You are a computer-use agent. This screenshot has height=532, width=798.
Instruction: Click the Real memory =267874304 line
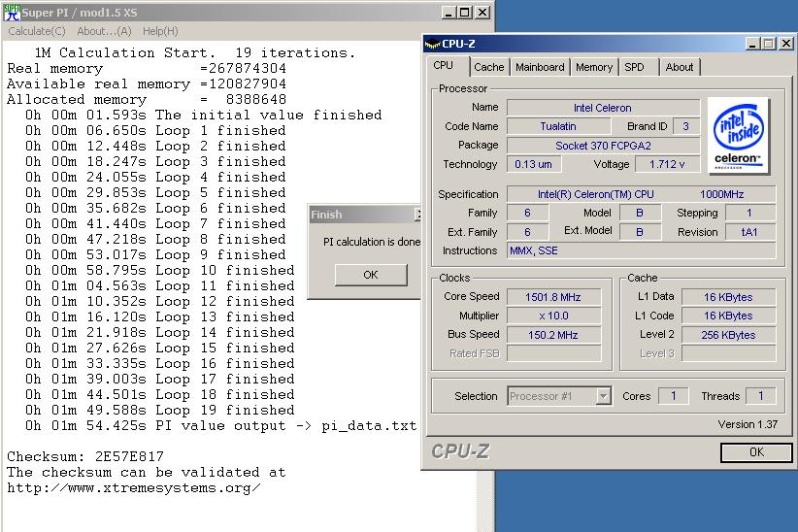[147, 68]
